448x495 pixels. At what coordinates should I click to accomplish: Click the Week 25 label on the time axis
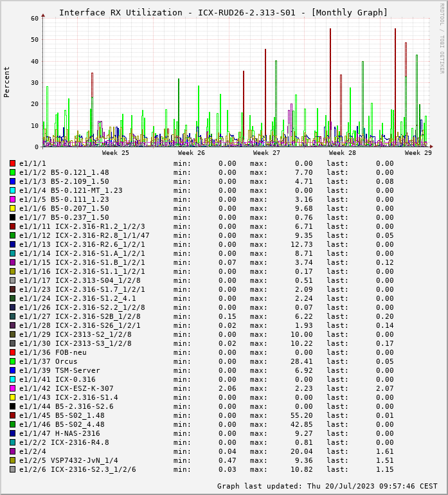116,153
